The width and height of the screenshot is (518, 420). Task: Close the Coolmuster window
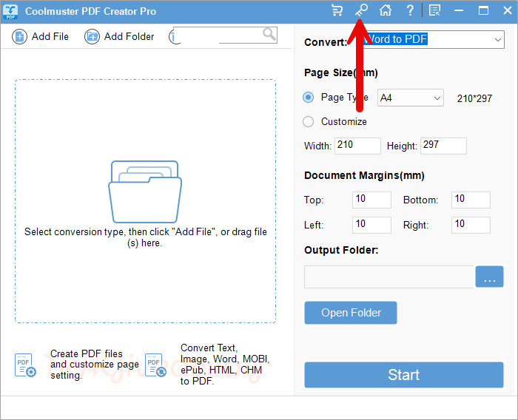pyautogui.click(x=508, y=10)
